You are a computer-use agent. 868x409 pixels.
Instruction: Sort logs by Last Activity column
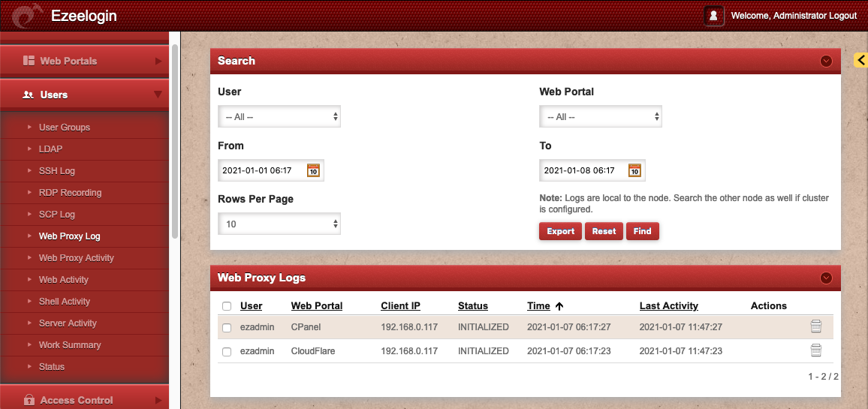669,305
